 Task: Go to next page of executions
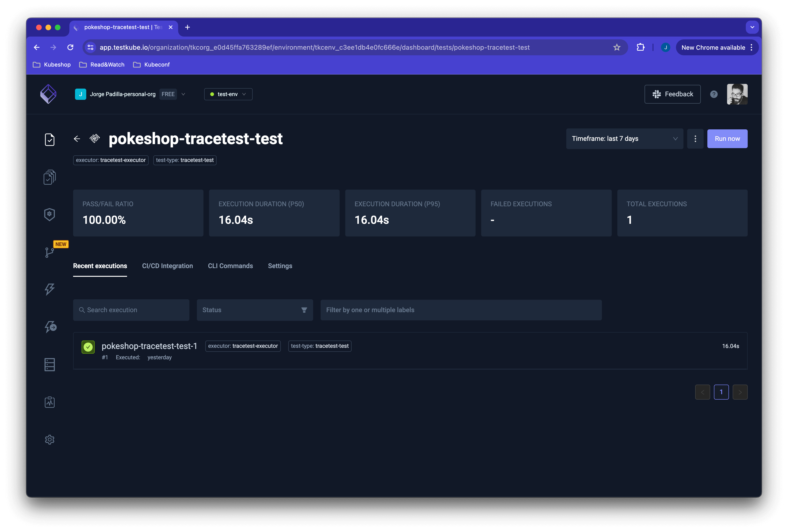pyautogui.click(x=740, y=392)
